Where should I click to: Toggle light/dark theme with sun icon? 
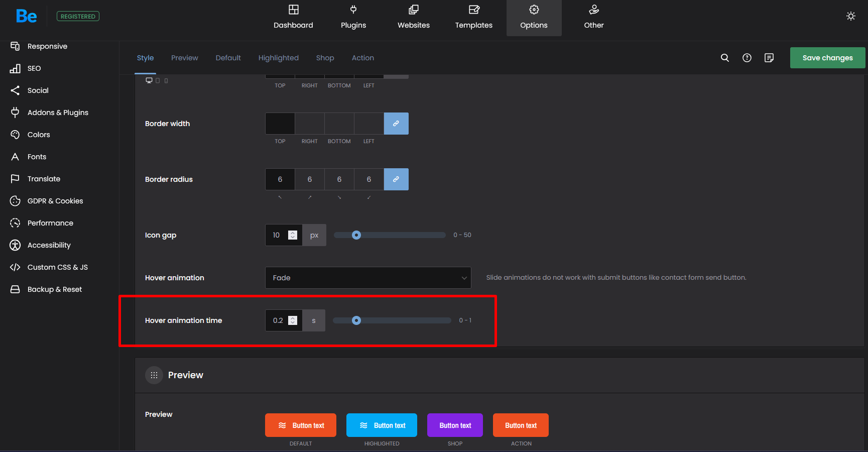point(851,16)
